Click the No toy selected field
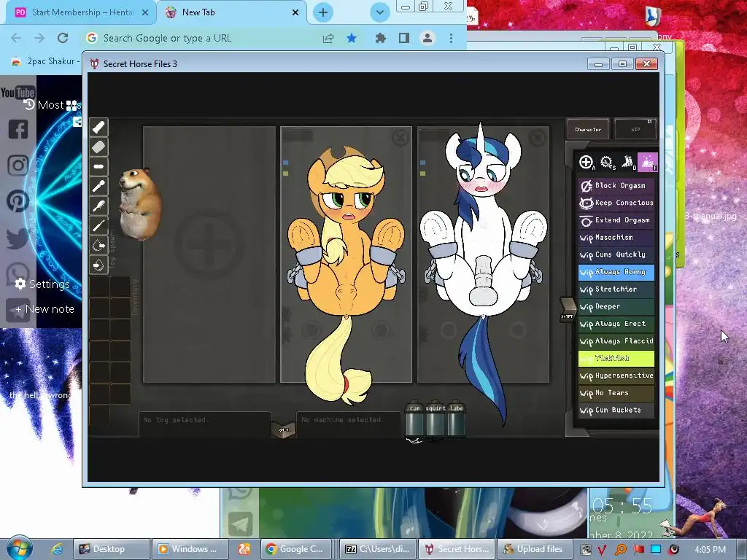This screenshot has height=560, width=747. coord(205,424)
